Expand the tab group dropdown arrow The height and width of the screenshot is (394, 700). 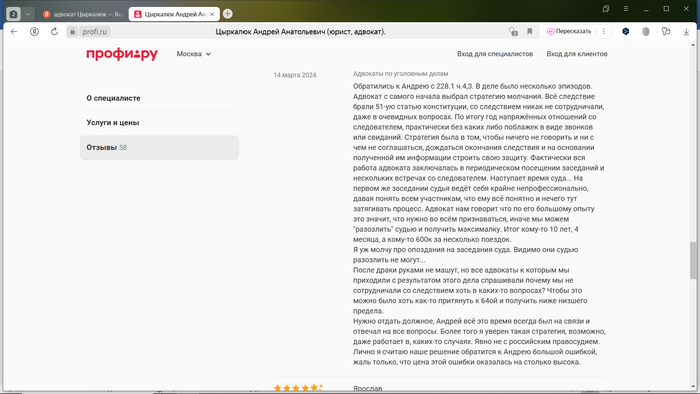[x=28, y=14]
